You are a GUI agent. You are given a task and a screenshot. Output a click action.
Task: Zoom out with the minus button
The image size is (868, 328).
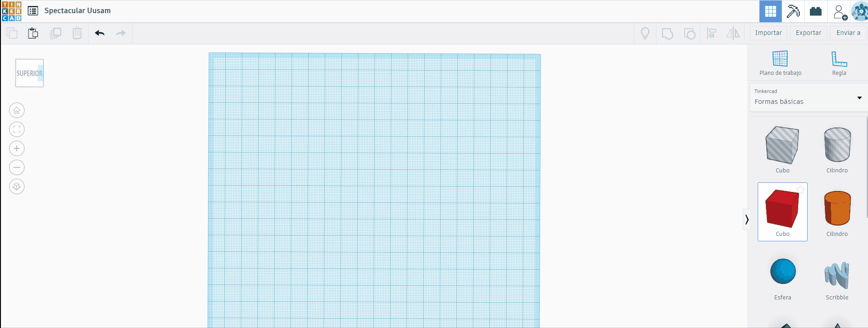point(17,167)
